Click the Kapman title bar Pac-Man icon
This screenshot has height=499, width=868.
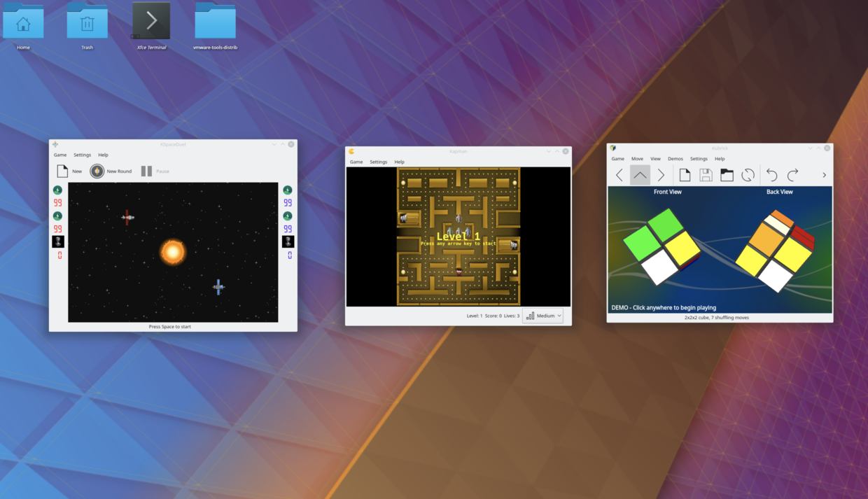(x=351, y=151)
